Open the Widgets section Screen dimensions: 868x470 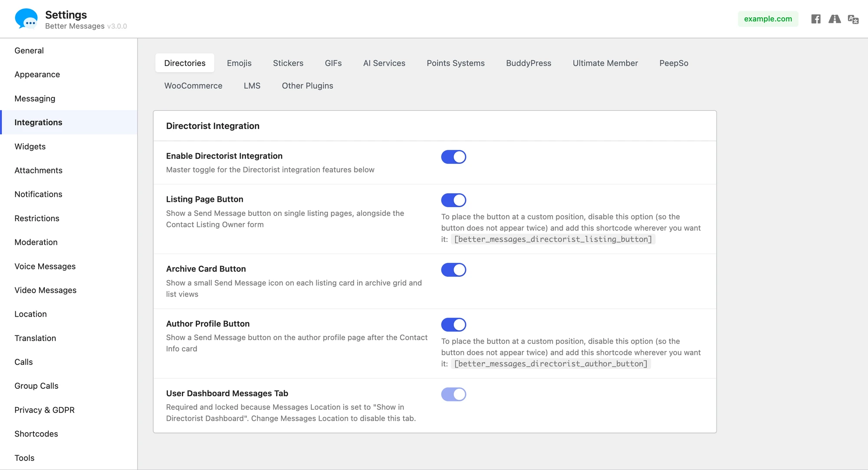coord(69,146)
